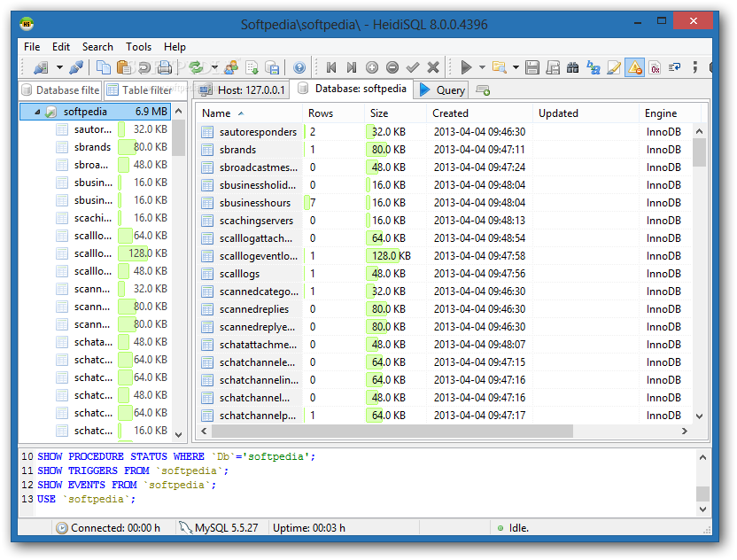
Task: Click the disconnect plug icon
Action: pos(76,67)
